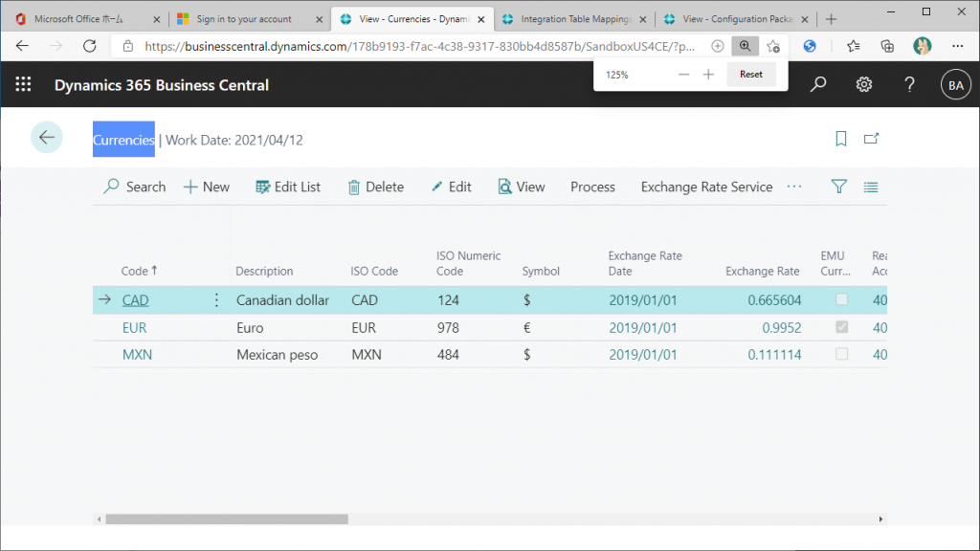Viewport: 980px width, 551px height.
Task: Expand the Exchange Rate Service menu
Action: coord(706,187)
